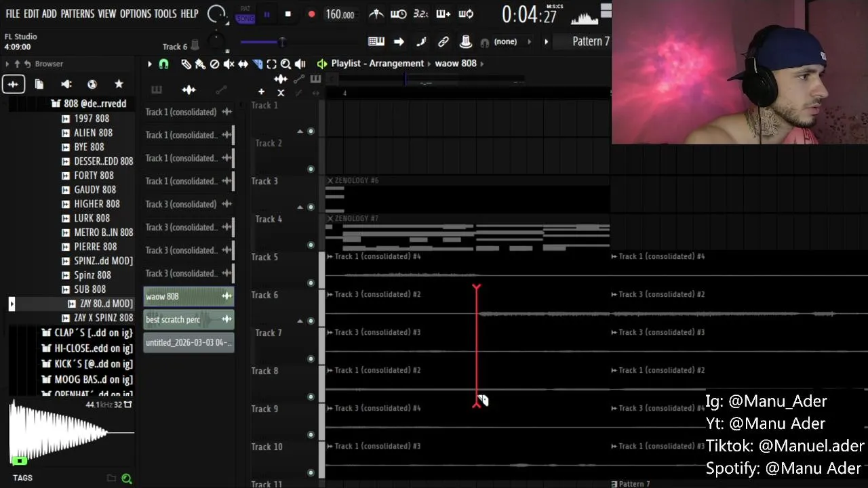Choose the Select marquee tool
The height and width of the screenshot is (488, 868).
[x=271, y=64]
